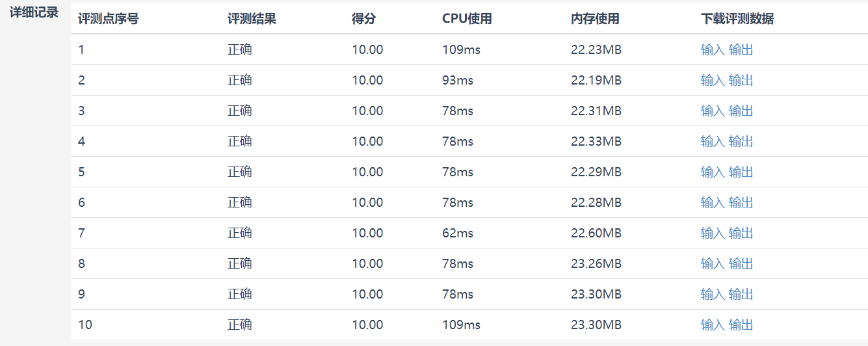Download 输入 data for test point 9
The height and width of the screenshot is (346, 868).
click(713, 294)
